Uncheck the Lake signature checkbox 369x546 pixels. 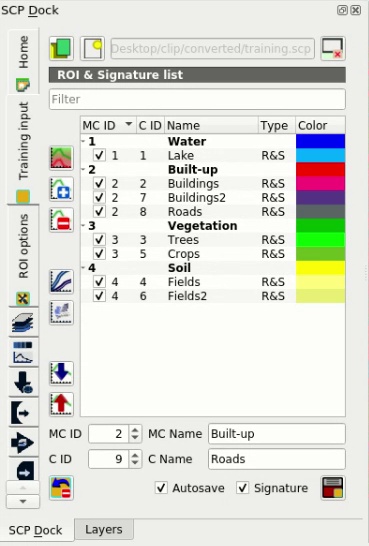click(100, 155)
